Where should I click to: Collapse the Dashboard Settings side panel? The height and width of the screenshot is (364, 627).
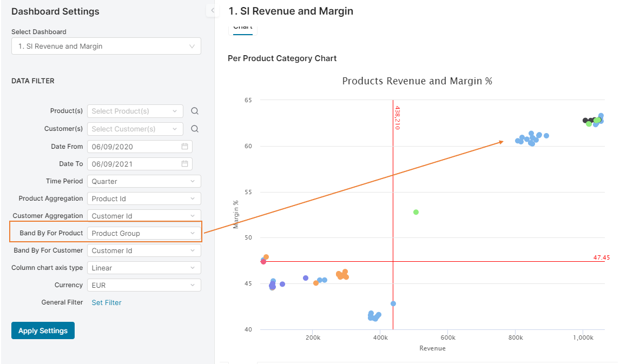tap(212, 10)
